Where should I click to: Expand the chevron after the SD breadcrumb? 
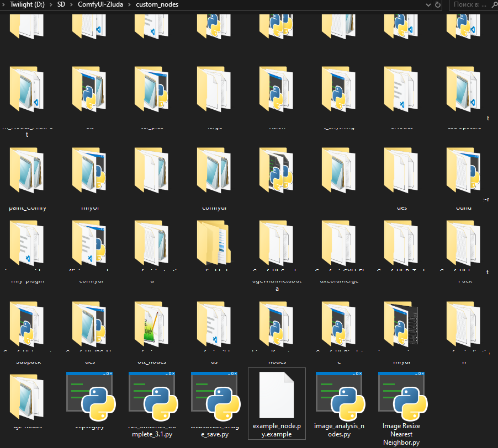click(71, 4)
